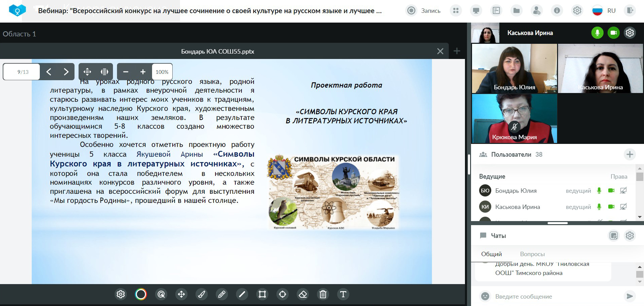The image size is (644, 306).
Task: Open chat pop-out icon next to Чаты
Action: click(614, 236)
